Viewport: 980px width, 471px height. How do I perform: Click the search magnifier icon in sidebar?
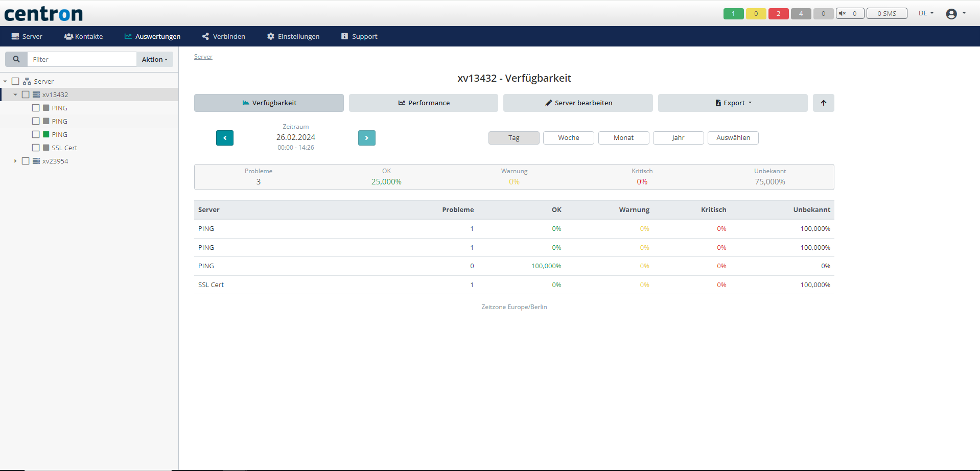point(16,59)
